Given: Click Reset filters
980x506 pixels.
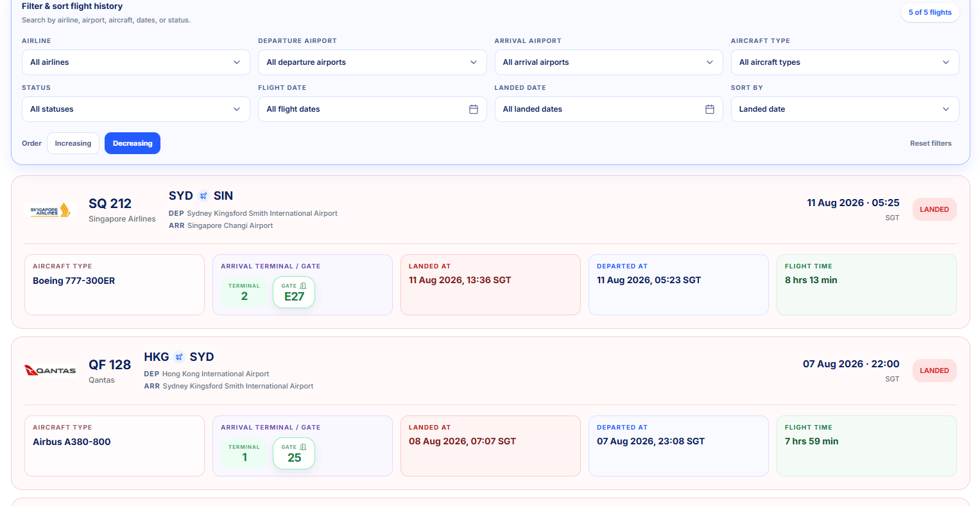Looking at the screenshot, I should click(x=931, y=143).
